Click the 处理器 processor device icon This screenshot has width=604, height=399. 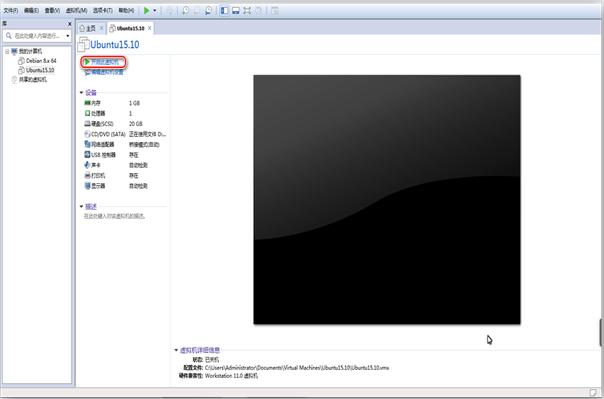(x=87, y=113)
